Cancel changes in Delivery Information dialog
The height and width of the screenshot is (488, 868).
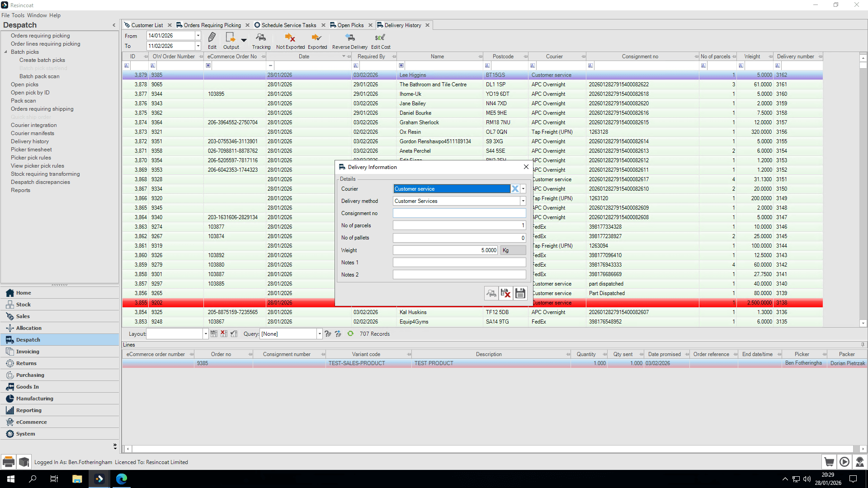[x=506, y=293]
